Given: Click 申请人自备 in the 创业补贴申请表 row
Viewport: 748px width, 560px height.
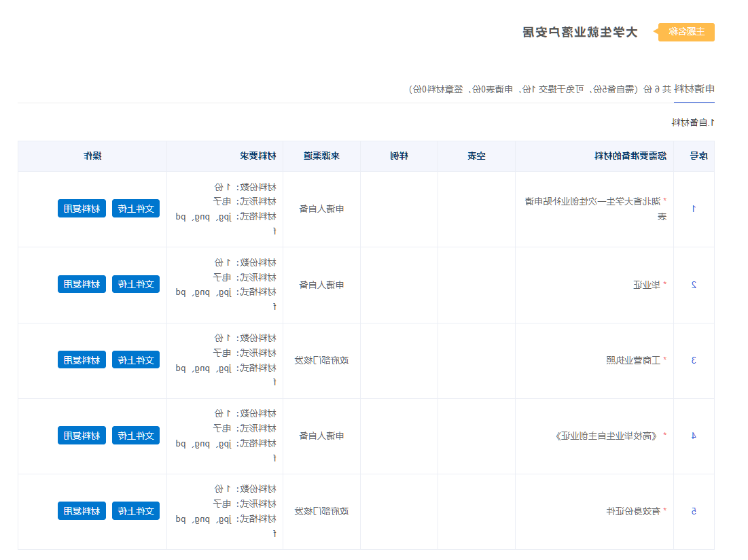Looking at the screenshot, I should tap(321, 209).
